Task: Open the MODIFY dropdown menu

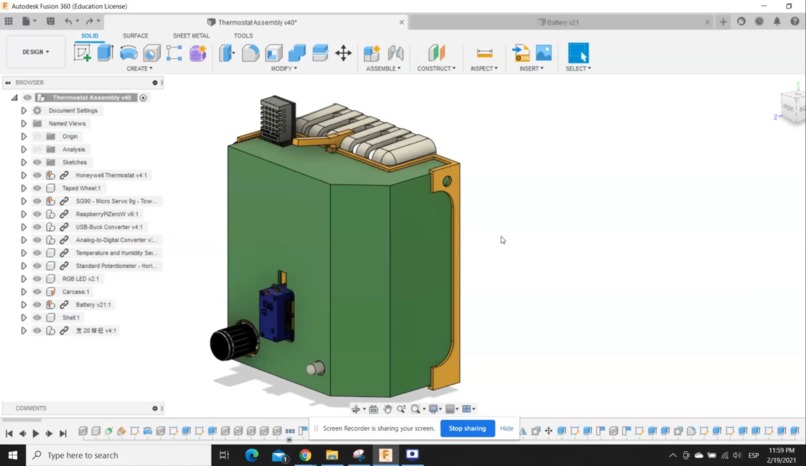Action: [284, 68]
